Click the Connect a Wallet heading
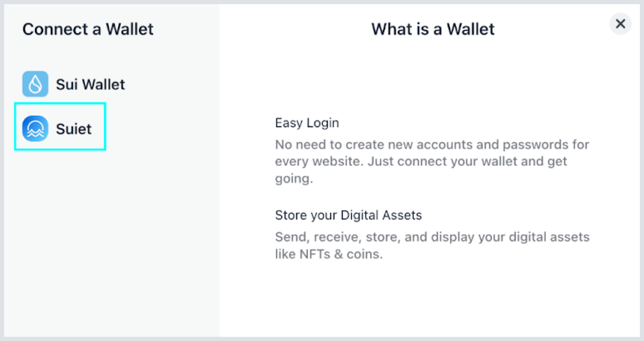644x341 pixels. click(x=88, y=29)
